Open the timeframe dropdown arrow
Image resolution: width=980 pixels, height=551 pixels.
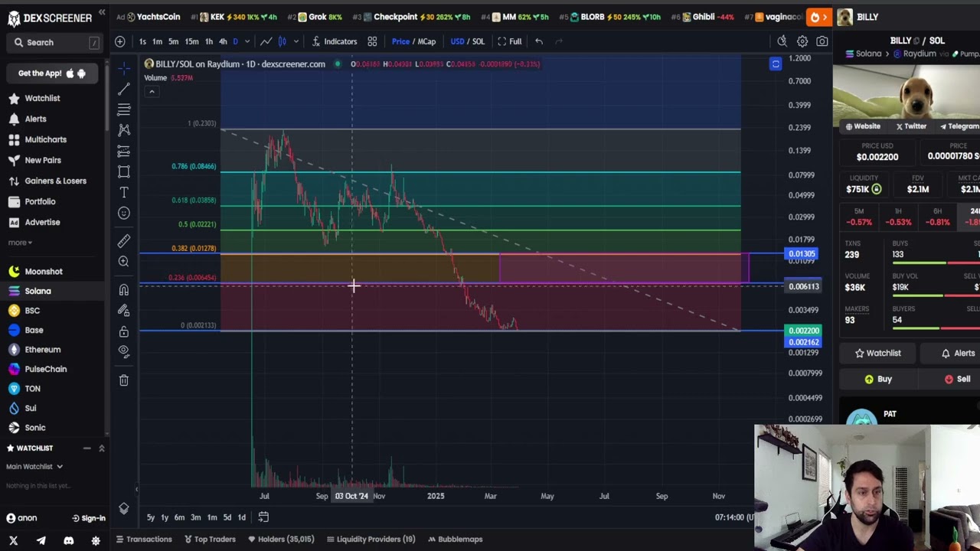[247, 41]
